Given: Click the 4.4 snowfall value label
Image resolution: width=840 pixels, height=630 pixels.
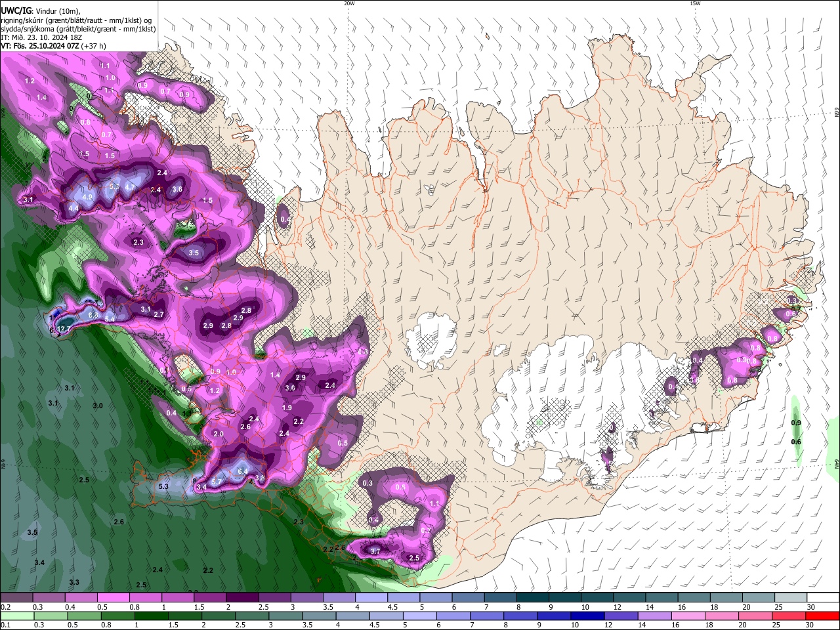Looking at the screenshot, I should tap(73, 208).
